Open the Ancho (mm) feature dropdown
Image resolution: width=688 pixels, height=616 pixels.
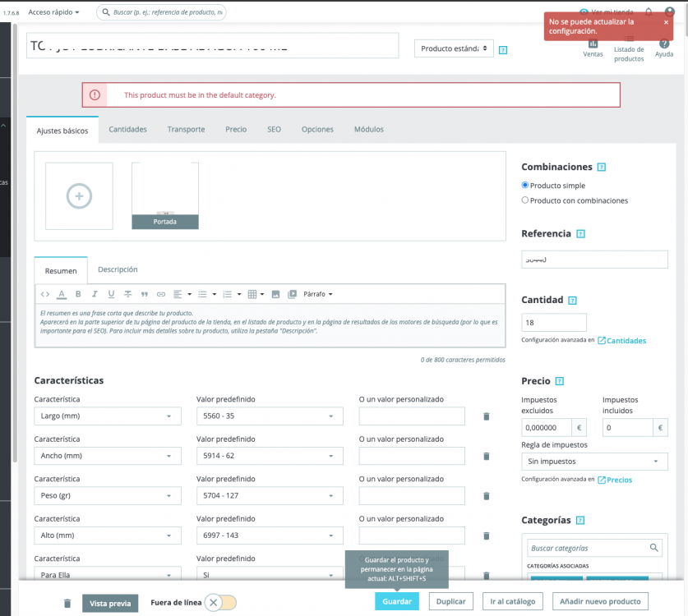[x=108, y=456]
